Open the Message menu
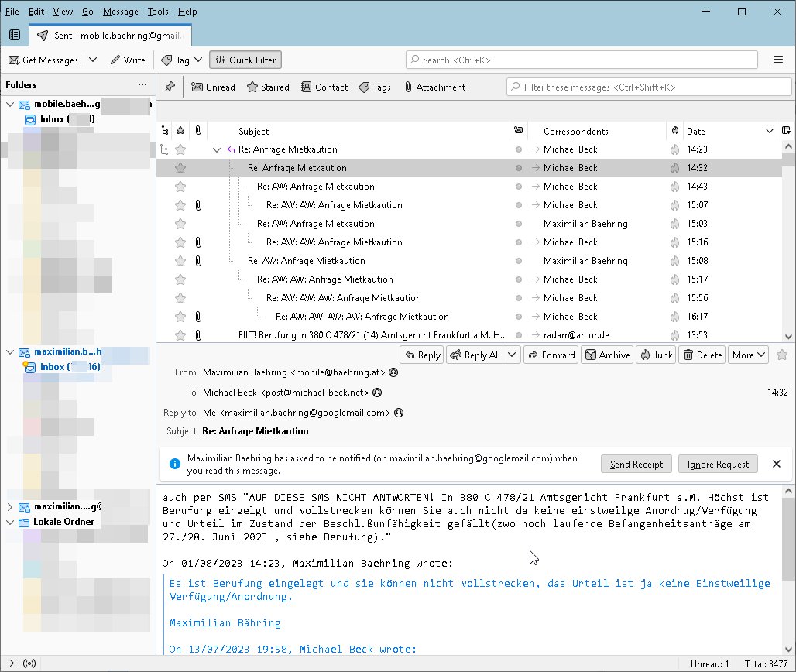Viewport: 796px width, 672px height. coord(120,12)
